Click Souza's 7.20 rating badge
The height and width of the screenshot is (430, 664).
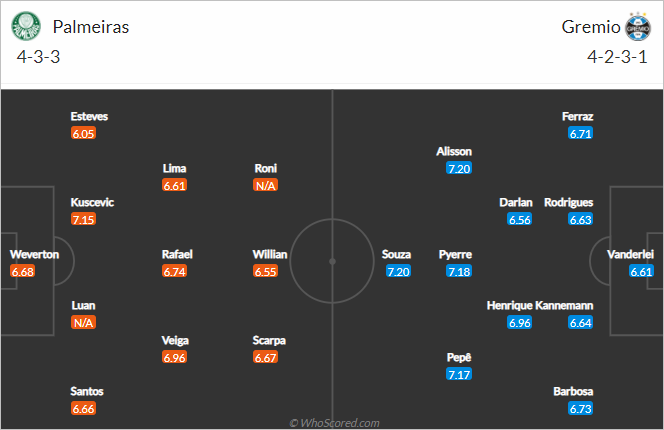point(398,272)
